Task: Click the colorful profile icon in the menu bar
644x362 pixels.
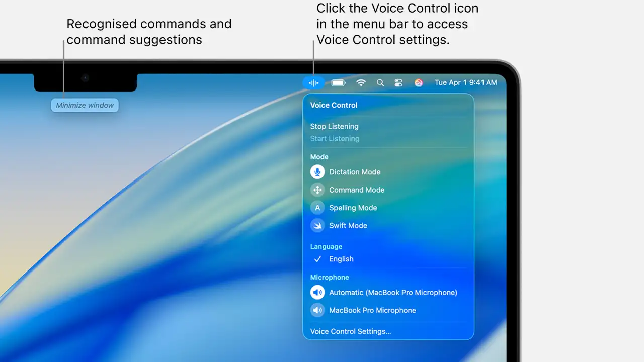Action: click(419, 82)
